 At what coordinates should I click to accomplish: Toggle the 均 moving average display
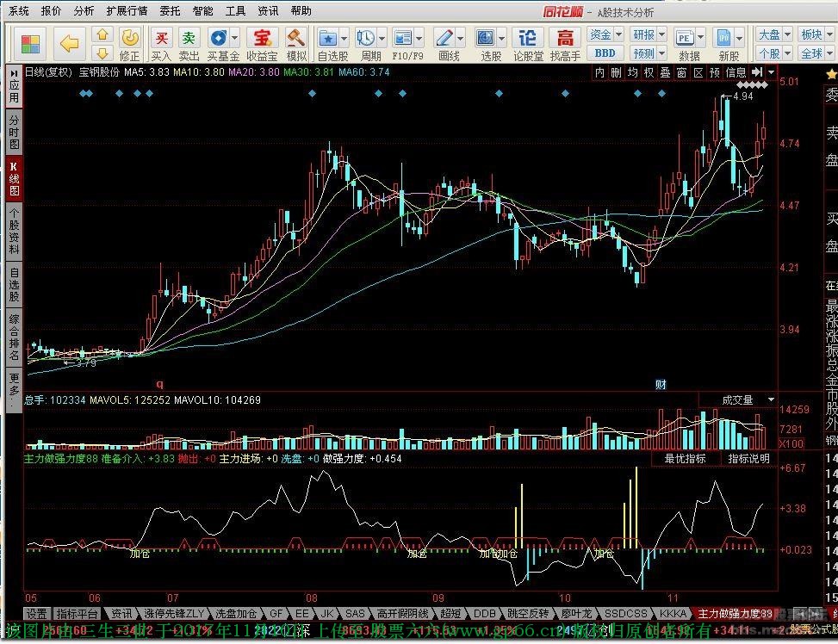(x=632, y=73)
